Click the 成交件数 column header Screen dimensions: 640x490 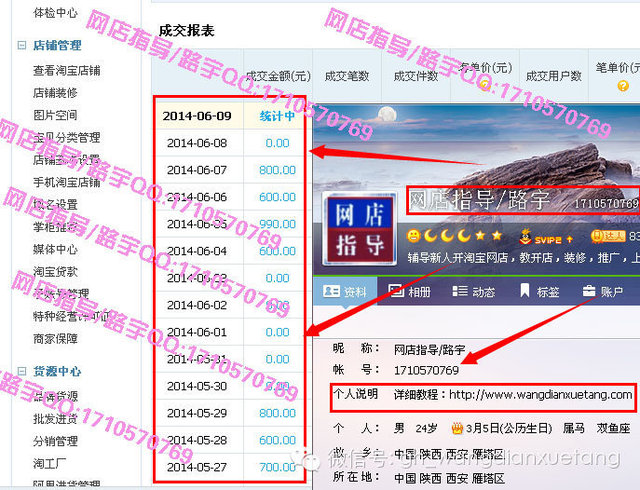click(416, 76)
